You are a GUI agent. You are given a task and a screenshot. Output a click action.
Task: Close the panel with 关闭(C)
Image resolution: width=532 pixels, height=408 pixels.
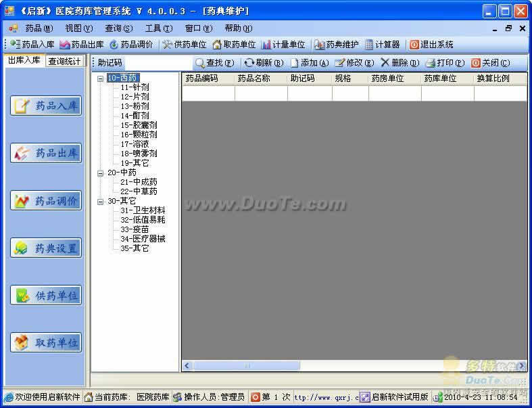490,63
